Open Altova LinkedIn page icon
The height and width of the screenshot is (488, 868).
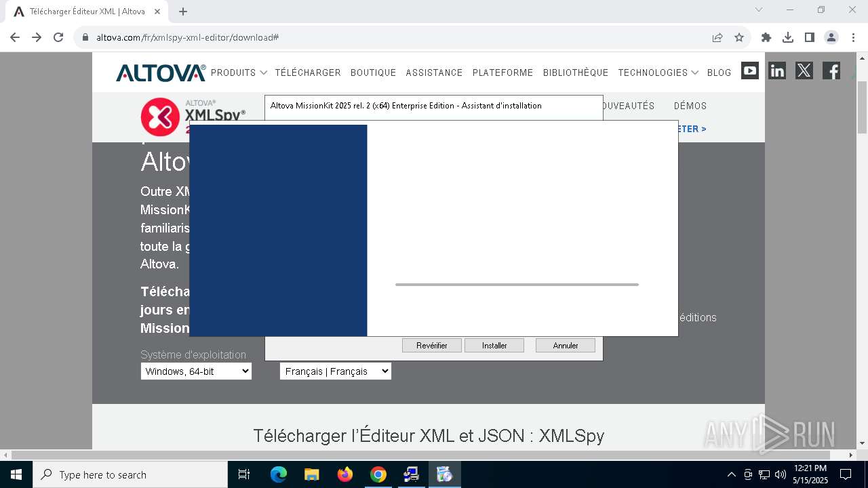(x=777, y=70)
